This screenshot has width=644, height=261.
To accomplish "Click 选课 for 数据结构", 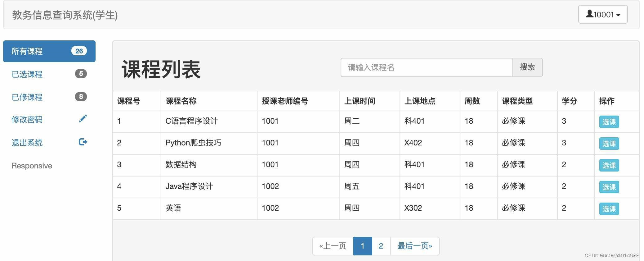I will 609,165.
